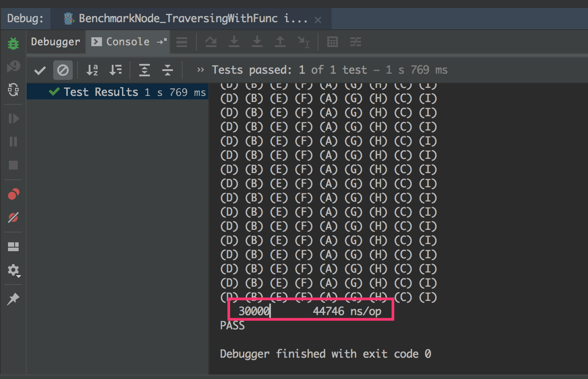
Task: Click the Sort Alphabetically a-z icon
Action: point(92,70)
